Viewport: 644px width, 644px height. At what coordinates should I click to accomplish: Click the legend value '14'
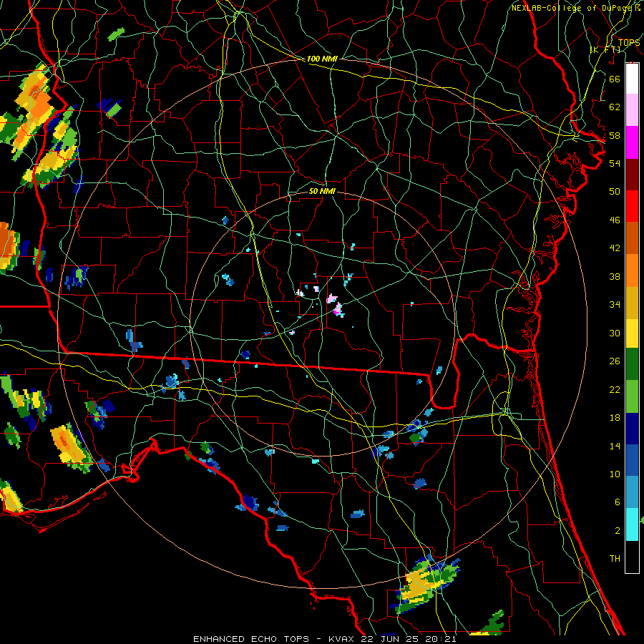click(615, 446)
